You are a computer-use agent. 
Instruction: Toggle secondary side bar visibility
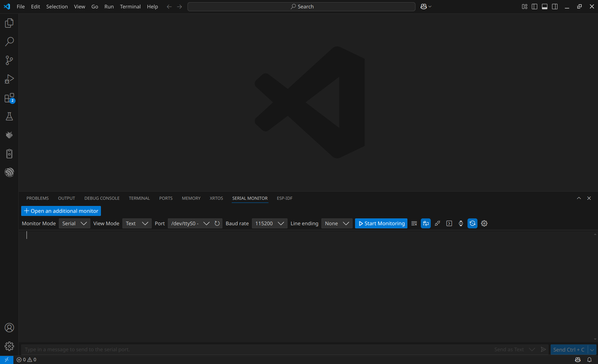555,7
